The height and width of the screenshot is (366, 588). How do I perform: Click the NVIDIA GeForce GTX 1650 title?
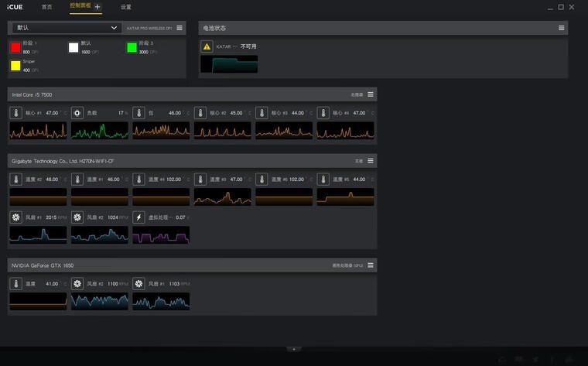pos(43,265)
